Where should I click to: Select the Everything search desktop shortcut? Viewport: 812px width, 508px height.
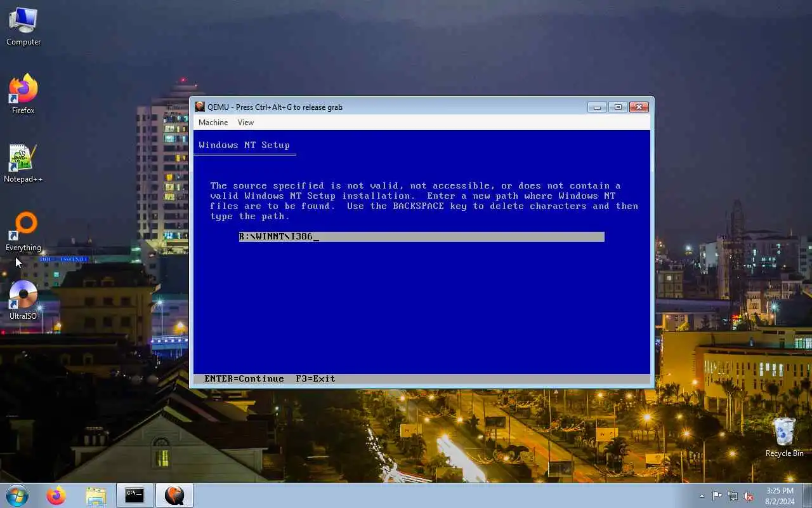pyautogui.click(x=23, y=232)
